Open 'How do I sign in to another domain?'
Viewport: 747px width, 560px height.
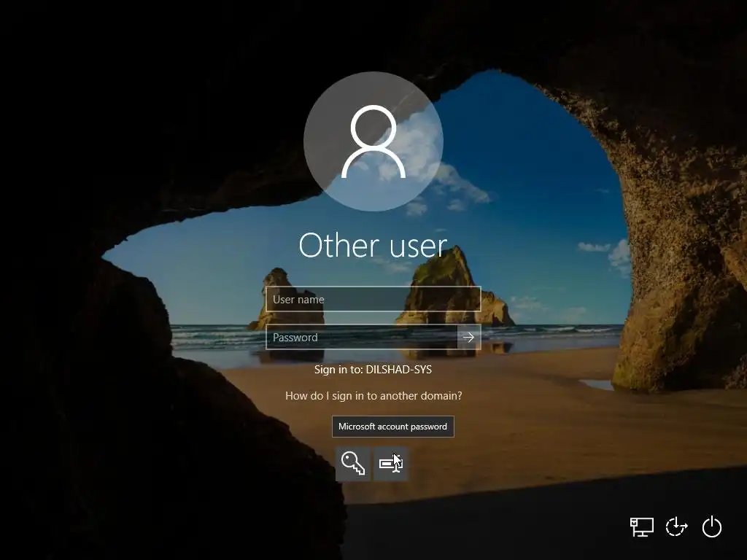(373, 396)
